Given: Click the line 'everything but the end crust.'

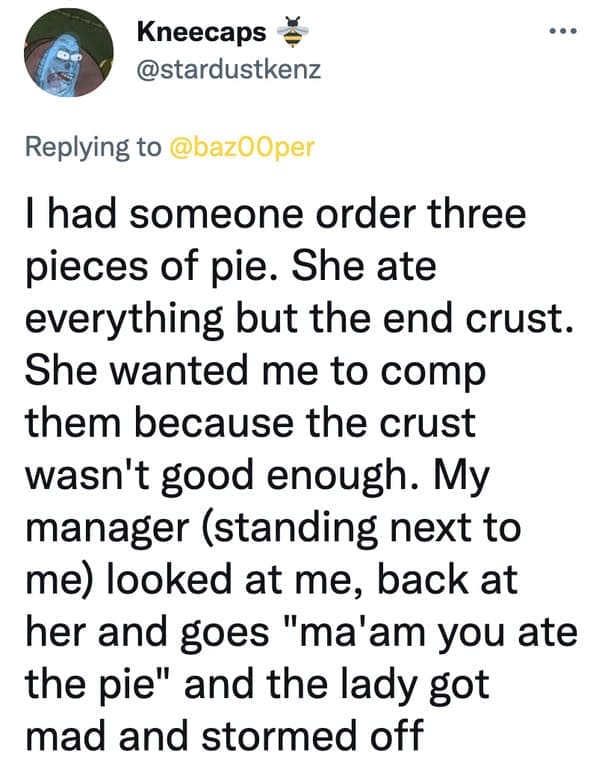Looking at the screenshot, I should coord(300,319).
